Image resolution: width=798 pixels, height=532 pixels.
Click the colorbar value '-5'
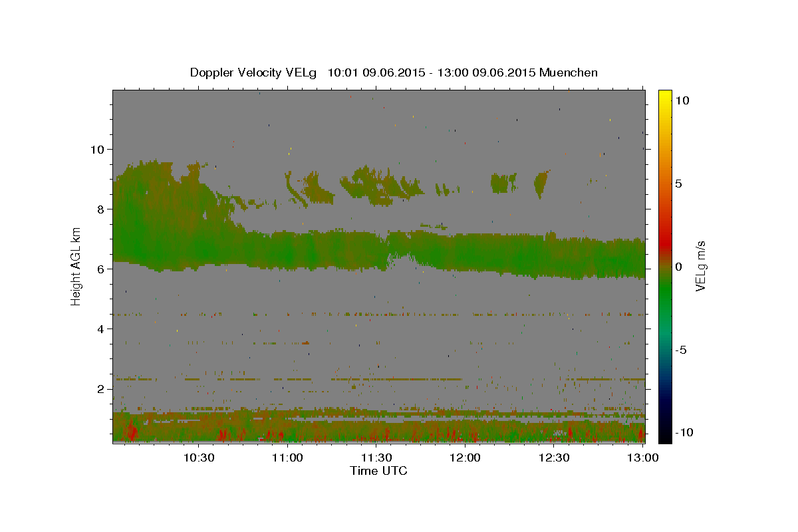click(x=680, y=350)
